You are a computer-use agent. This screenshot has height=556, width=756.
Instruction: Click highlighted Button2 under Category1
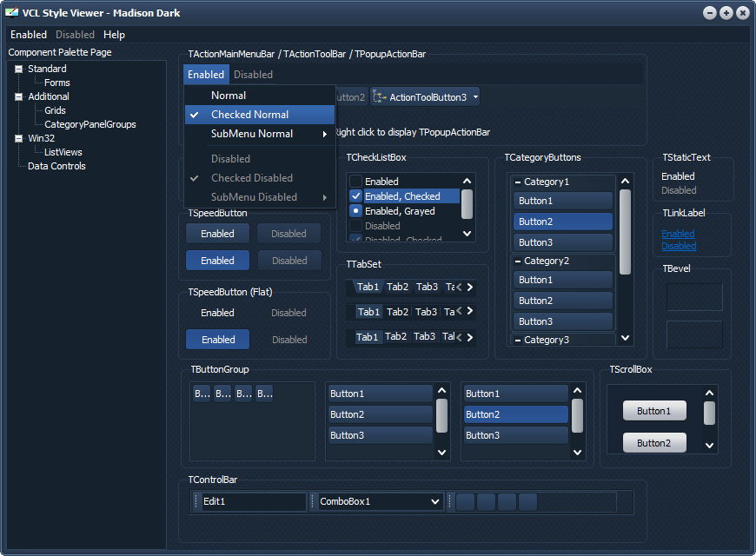(563, 222)
